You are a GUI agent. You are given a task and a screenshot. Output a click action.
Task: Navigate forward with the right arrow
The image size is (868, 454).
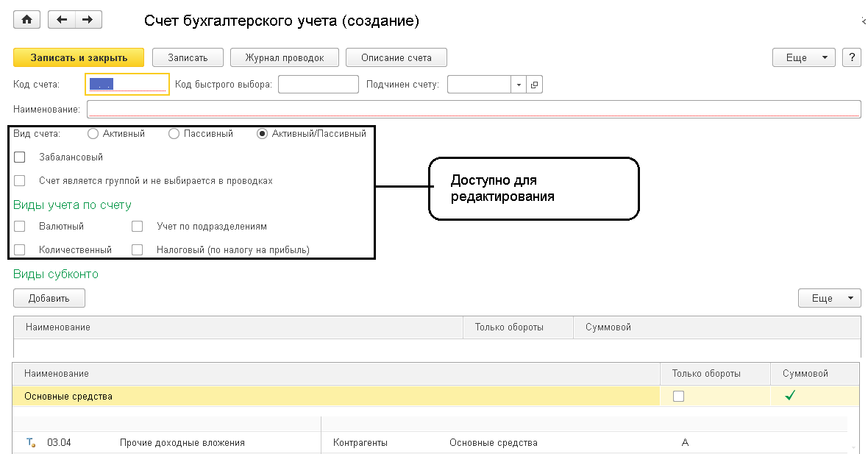tap(88, 20)
